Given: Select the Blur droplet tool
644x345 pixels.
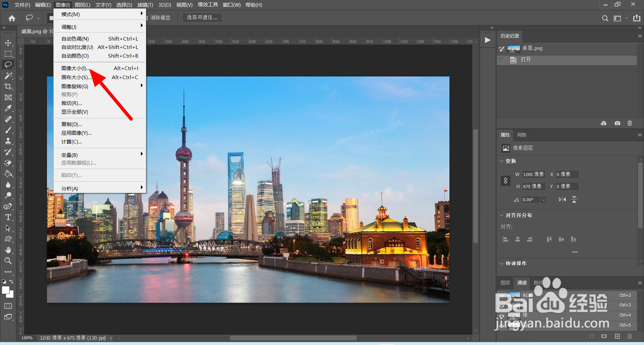Looking at the screenshot, I should pyautogui.click(x=8, y=185).
